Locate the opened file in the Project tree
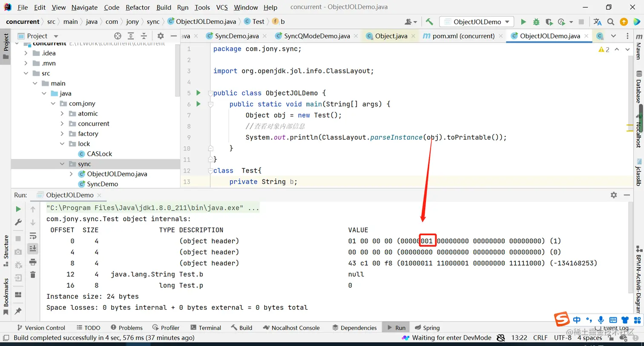This screenshot has width=644, height=346. pyautogui.click(x=118, y=36)
